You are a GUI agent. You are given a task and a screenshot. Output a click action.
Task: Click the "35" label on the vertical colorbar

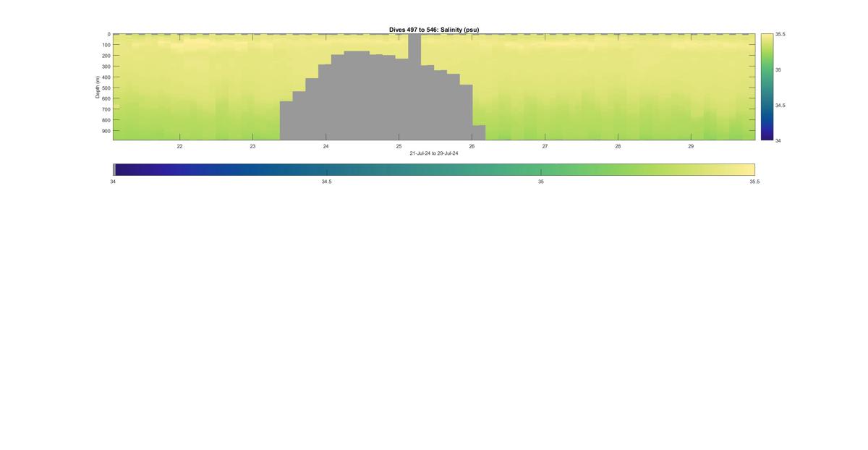coord(778,69)
